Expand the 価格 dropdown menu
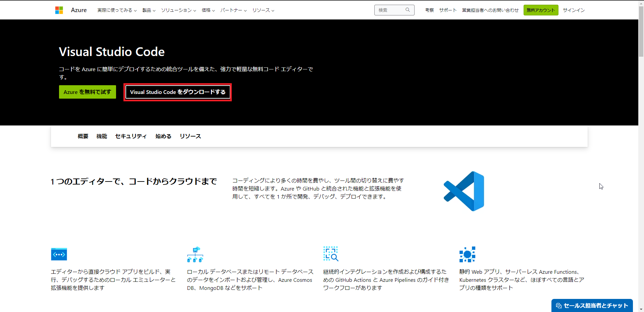 [208, 10]
